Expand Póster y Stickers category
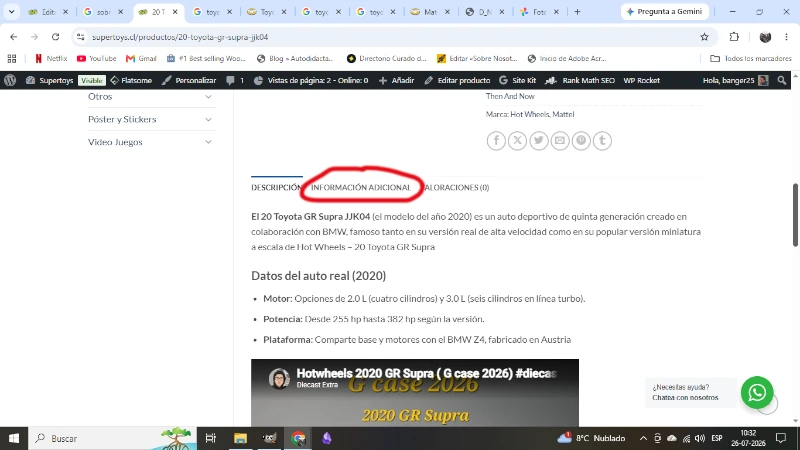Image resolution: width=800 pixels, height=450 pixels. pyautogui.click(x=208, y=119)
